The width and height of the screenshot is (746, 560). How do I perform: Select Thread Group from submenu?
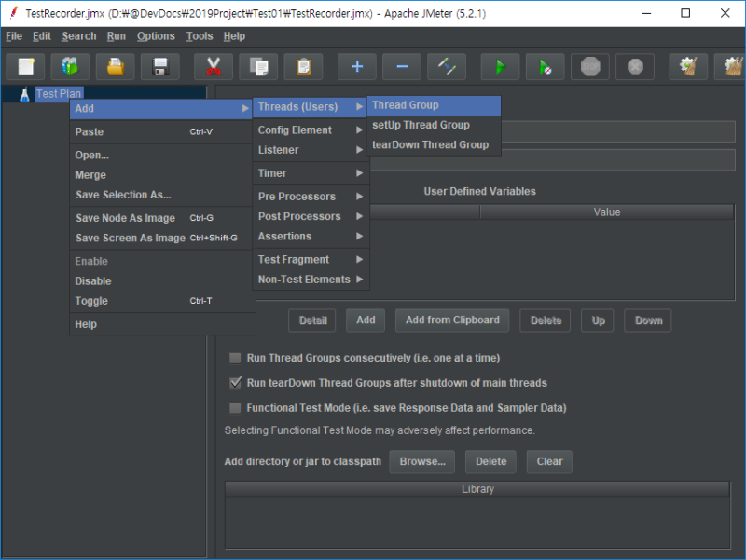[x=434, y=105]
